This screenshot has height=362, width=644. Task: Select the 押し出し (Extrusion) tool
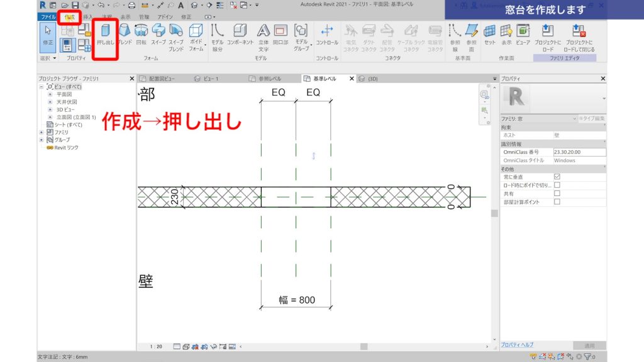point(104,38)
